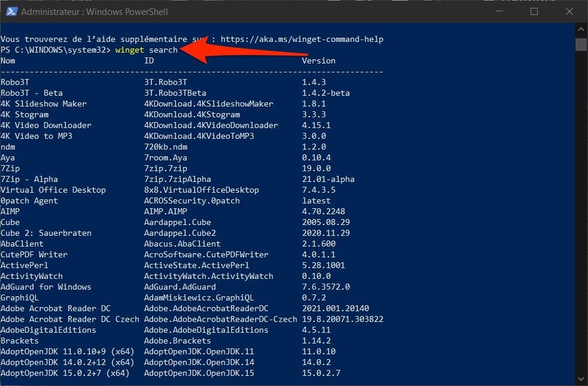This screenshot has width=588, height=386.
Task: Minimize the PowerShell window
Action: click(x=499, y=11)
